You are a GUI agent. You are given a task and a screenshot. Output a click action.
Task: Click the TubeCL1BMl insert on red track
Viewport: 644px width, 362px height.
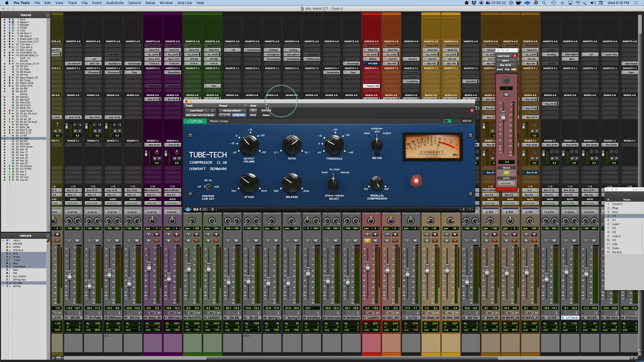[x=372, y=86]
